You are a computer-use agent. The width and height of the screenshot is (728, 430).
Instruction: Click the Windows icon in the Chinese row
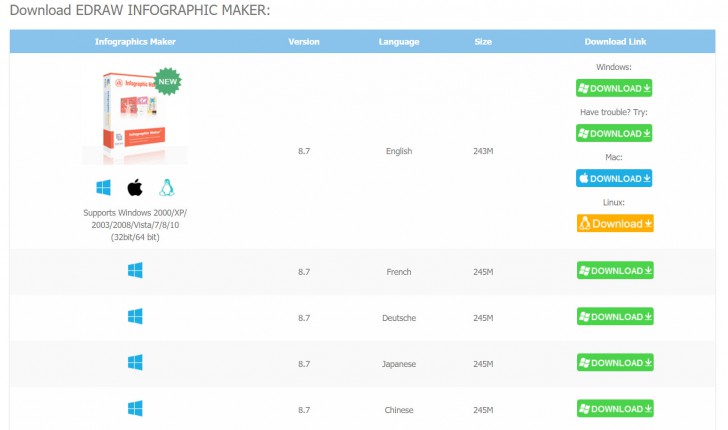pyautogui.click(x=135, y=408)
